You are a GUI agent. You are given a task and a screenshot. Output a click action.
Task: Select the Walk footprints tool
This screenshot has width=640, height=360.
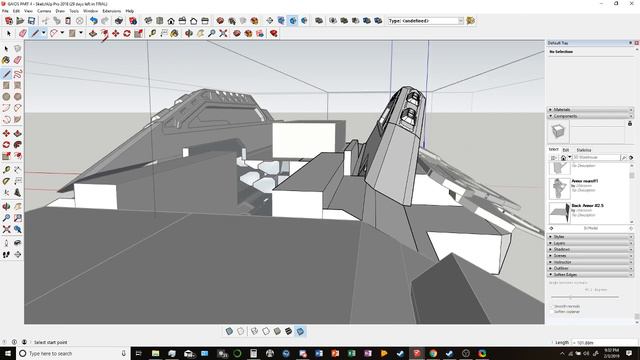[6, 254]
